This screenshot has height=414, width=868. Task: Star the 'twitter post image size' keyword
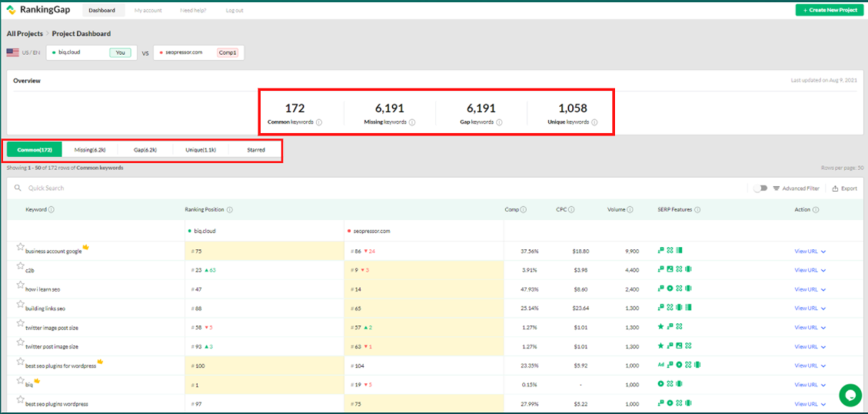click(21, 342)
